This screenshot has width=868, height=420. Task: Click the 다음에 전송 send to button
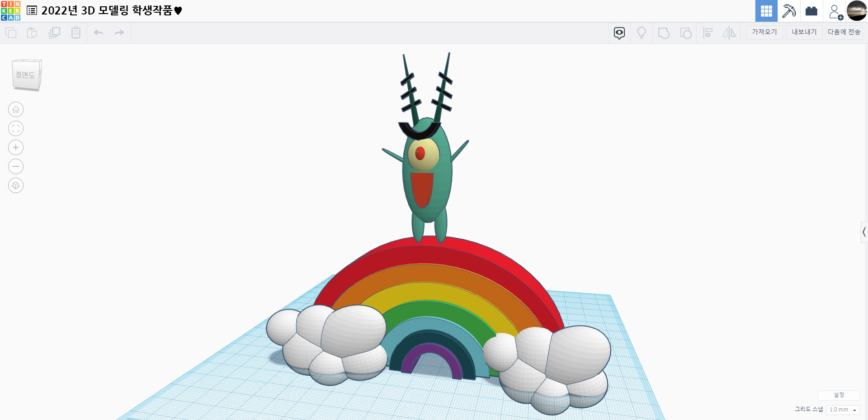(x=844, y=32)
